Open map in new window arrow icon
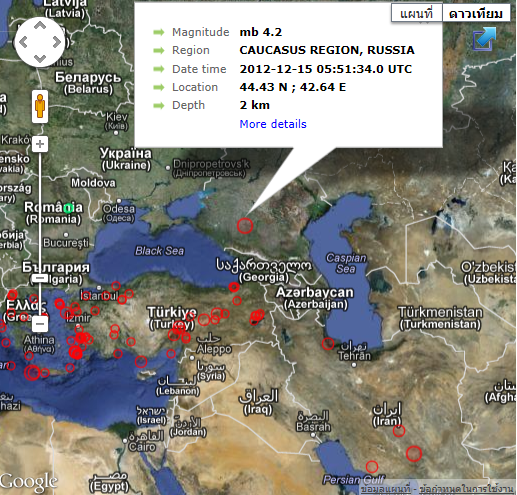This screenshot has width=517, height=495. tap(485, 39)
